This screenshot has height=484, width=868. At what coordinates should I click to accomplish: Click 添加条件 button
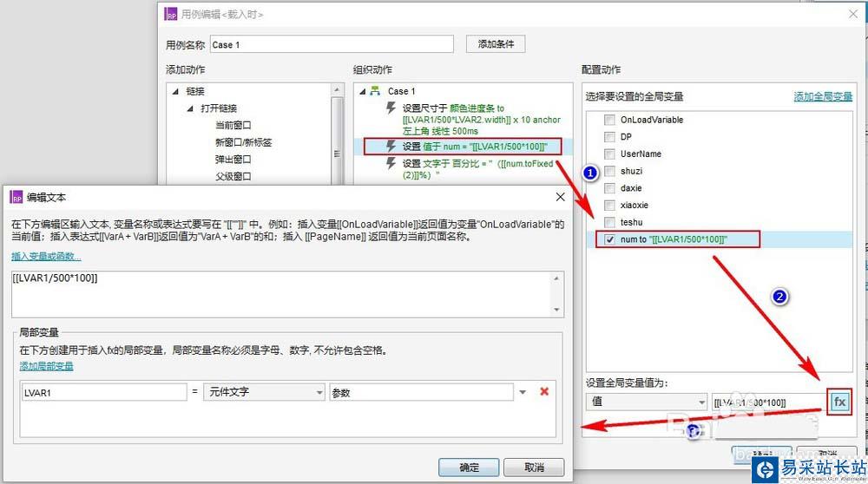tap(496, 43)
